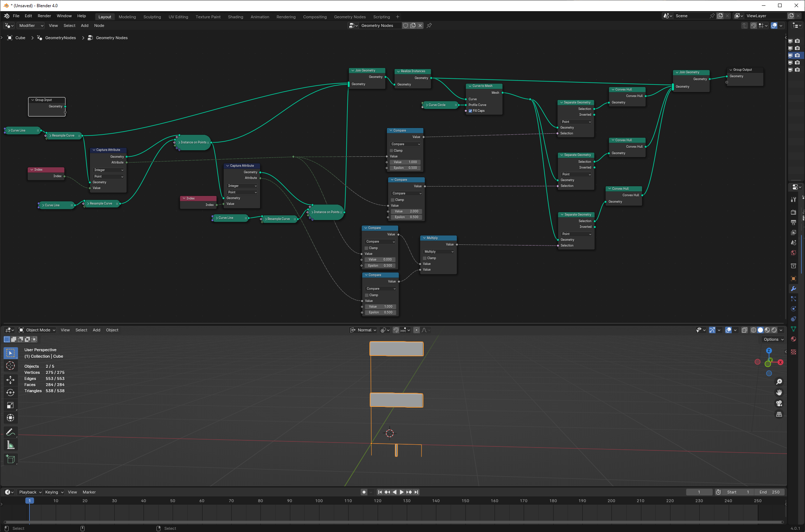Pin the Geometry Nodes node tree
The width and height of the screenshot is (805, 532).
click(429, 26)
